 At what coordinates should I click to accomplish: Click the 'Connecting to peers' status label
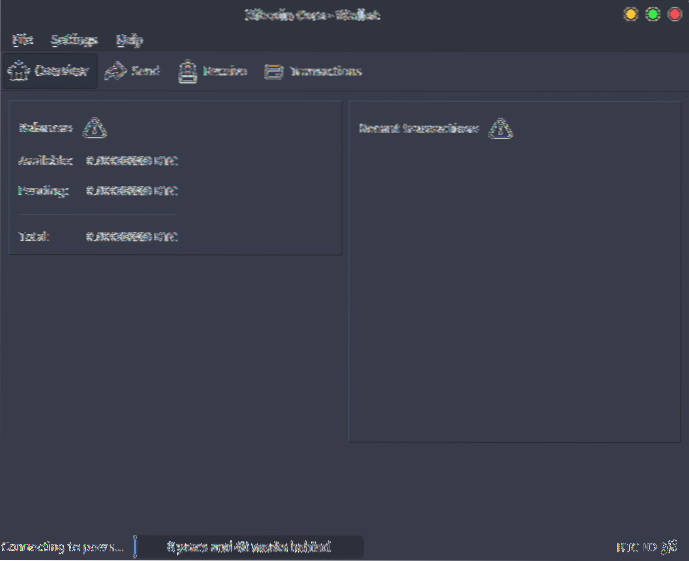(x=64, y=547)
